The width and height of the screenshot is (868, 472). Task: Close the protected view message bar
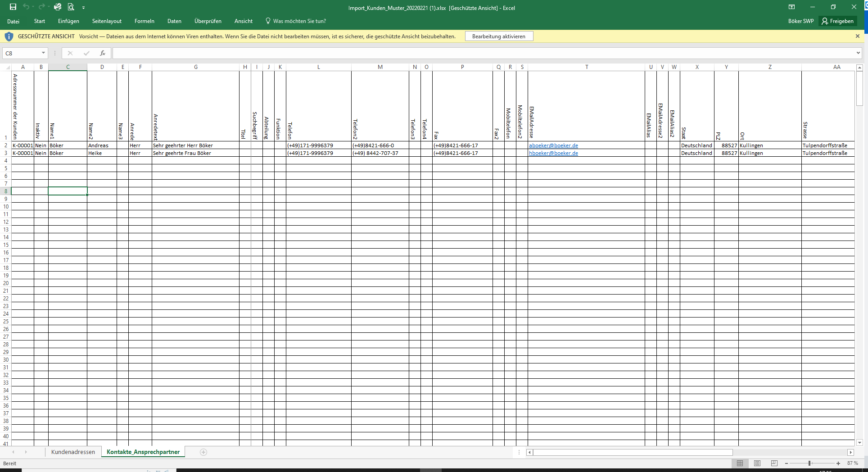[x=858, y=36]
